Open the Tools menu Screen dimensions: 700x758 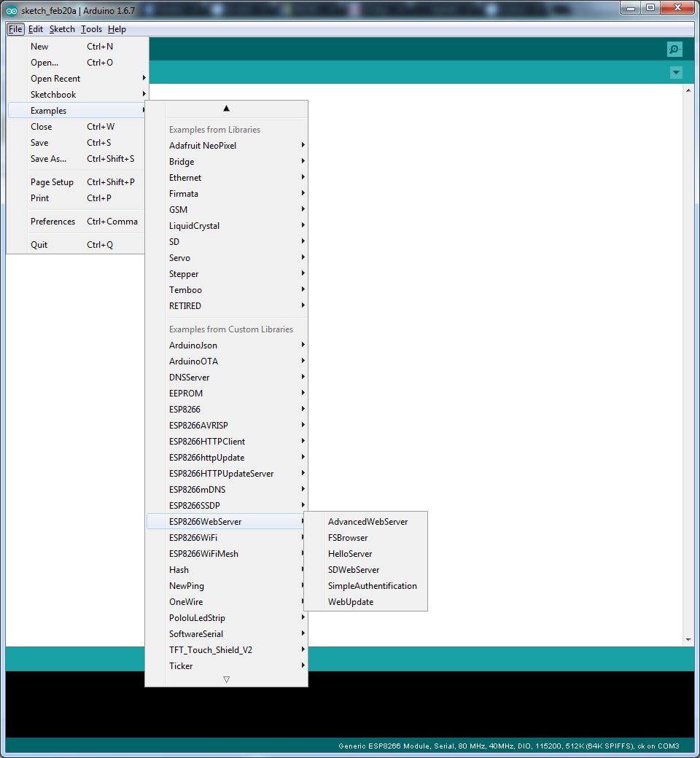(91, 29)
